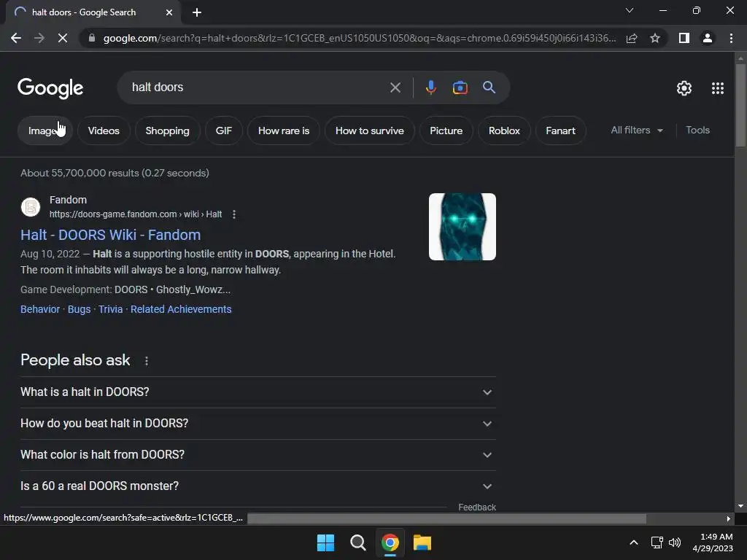Screen dimensions: 747x560
Task: Open the Chrome profile icon
Action: pyautogui.click(x=708, y=38)
